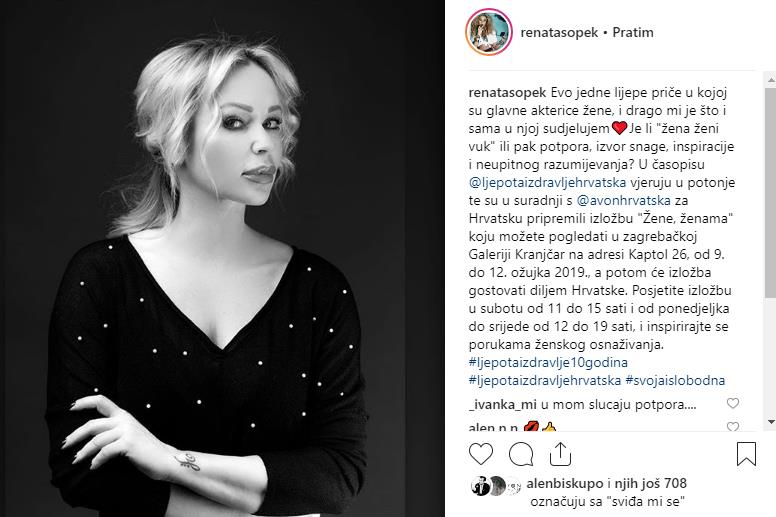Open the #svojaislobodna hashtag
776x517 pixels.
[x=675, y=380]
